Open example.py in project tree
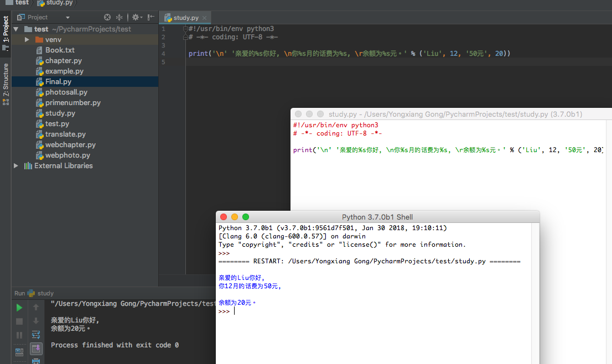Screen dimensions: 612x364 coord(64,71)
